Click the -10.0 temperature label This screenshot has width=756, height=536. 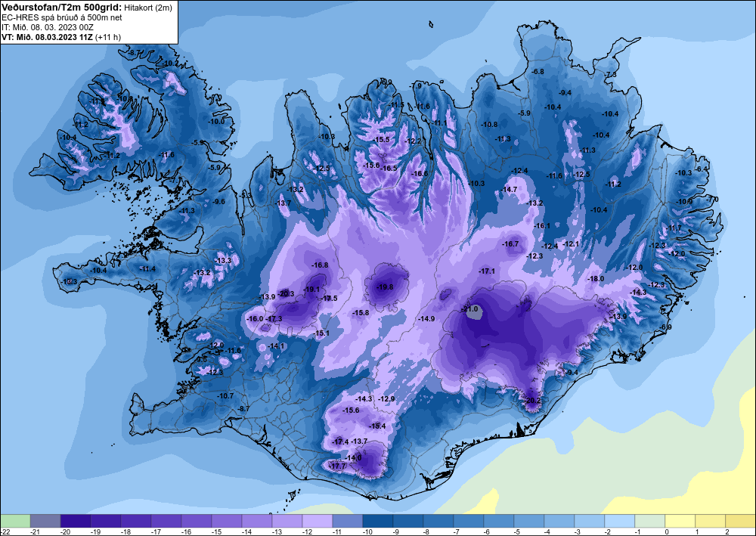click(x=216, y=122)
